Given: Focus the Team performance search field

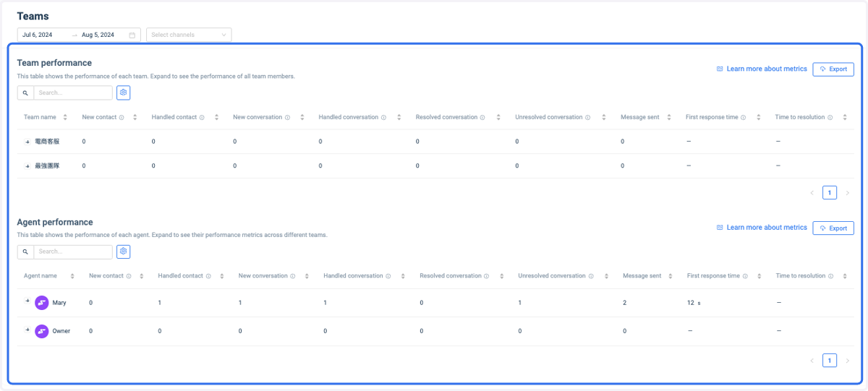Looking at the screenshot, I should (73, 93).
